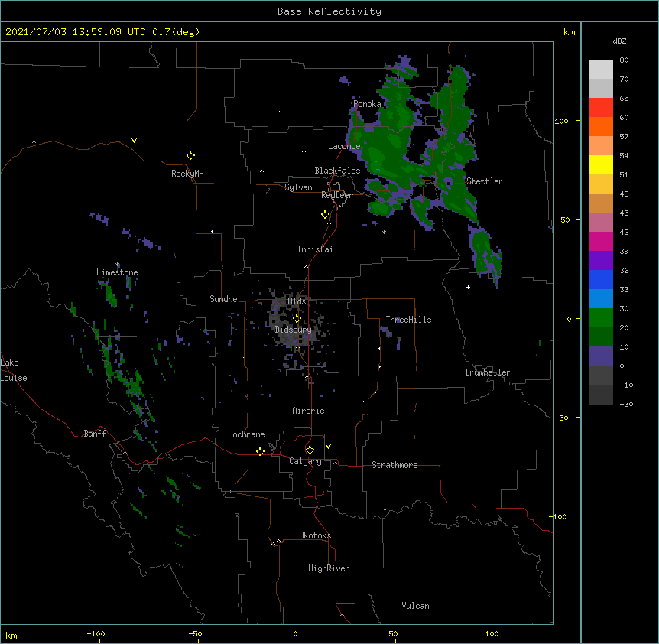Viewport: 659px width, 644px height.
Task: Click the yellow v marker northeast of Calgary
Action: click(328, 447)
